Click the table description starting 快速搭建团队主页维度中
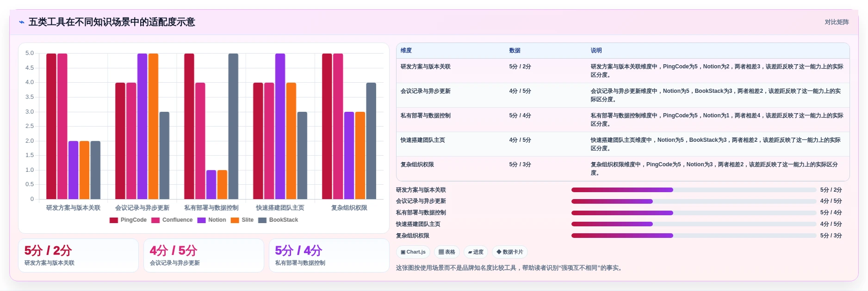The image size is (868, 291). [x=715, y=144]
